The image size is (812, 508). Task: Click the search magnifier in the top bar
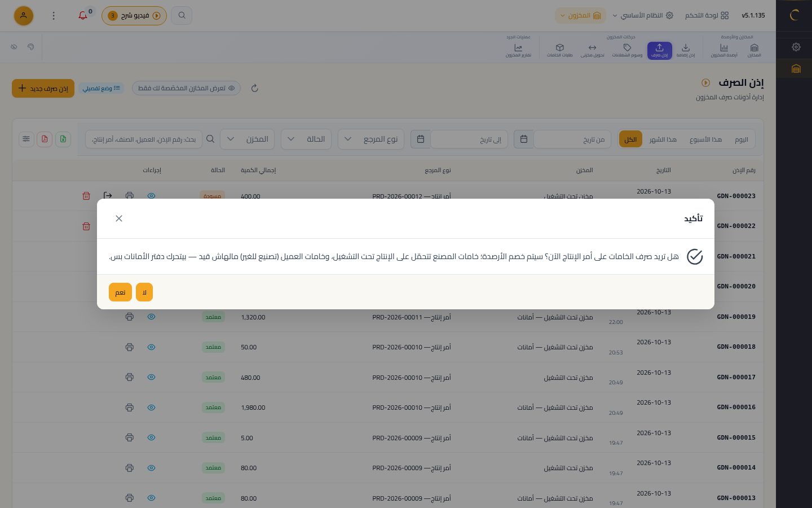[x=182, y=15]
